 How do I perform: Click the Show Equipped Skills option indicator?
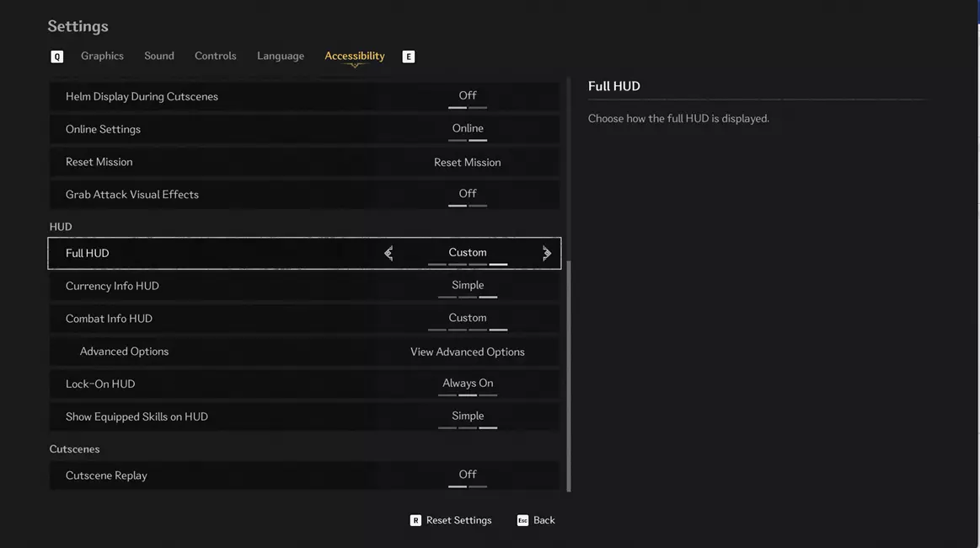tap(467, 416)
